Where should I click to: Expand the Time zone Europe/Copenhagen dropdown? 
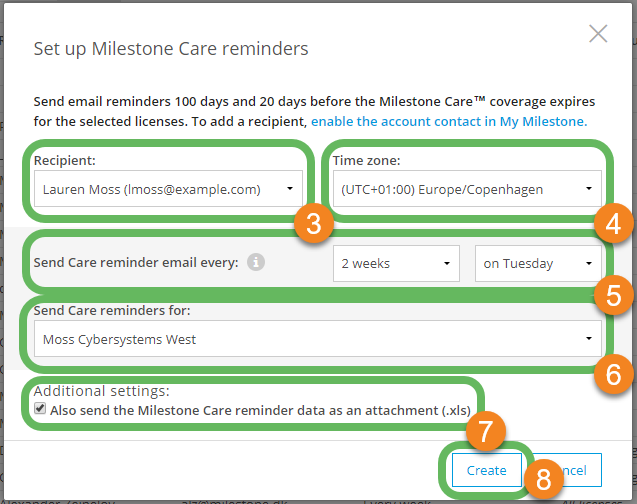(467, 188)
